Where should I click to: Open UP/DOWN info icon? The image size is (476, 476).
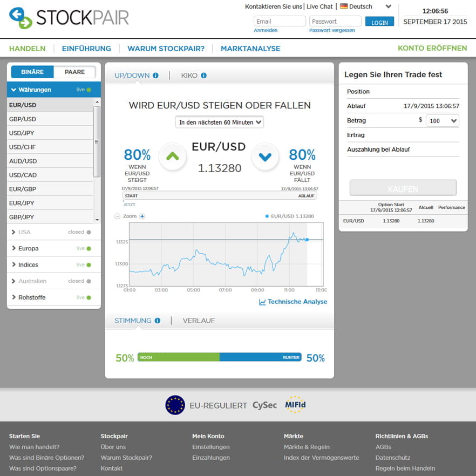point(156,76)
